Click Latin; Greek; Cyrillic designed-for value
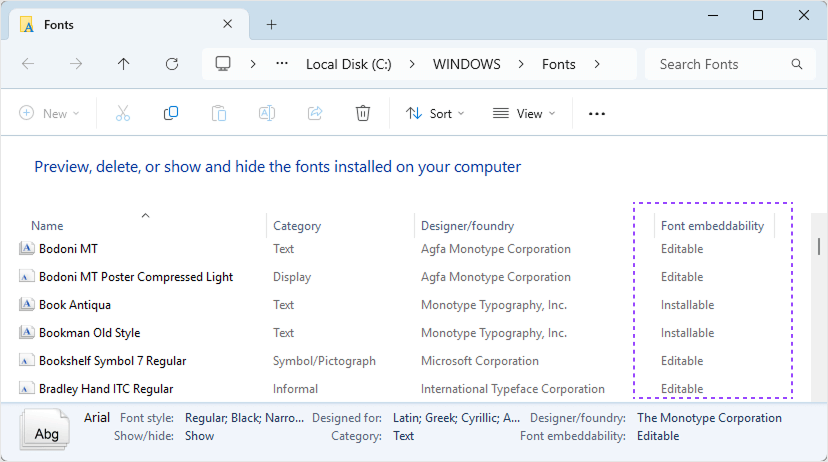This screenshot has width=828, height=462. click(456, 418)
